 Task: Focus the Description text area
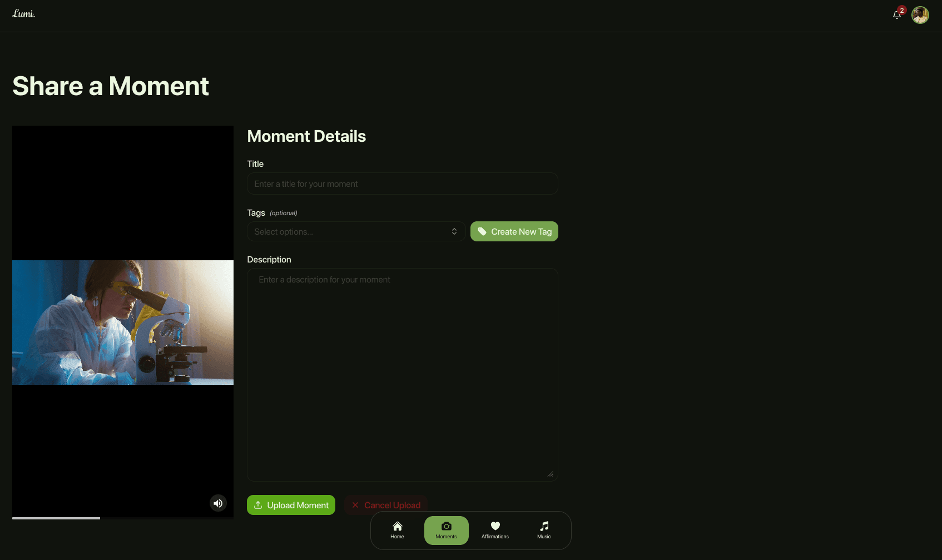coord(403,375)
